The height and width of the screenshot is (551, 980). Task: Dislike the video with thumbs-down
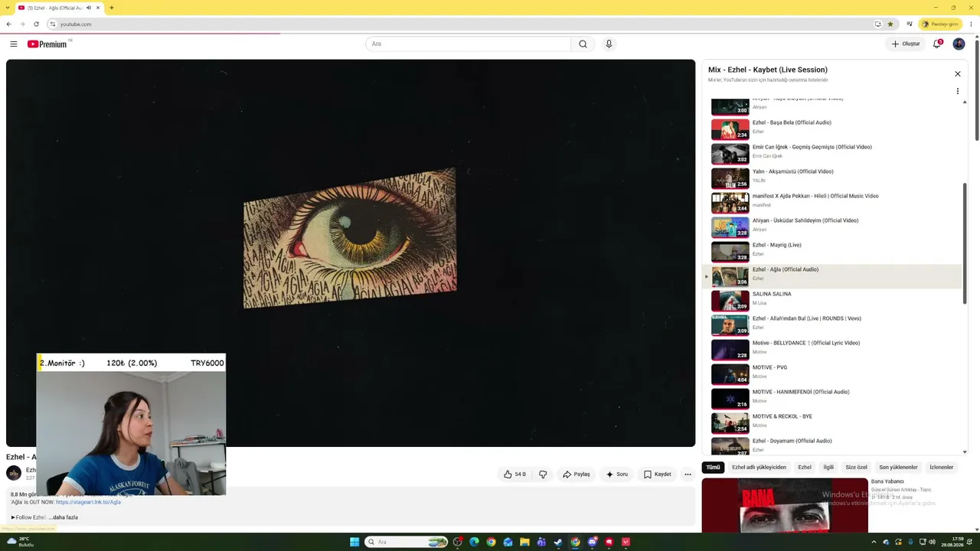tap(543, 474)
